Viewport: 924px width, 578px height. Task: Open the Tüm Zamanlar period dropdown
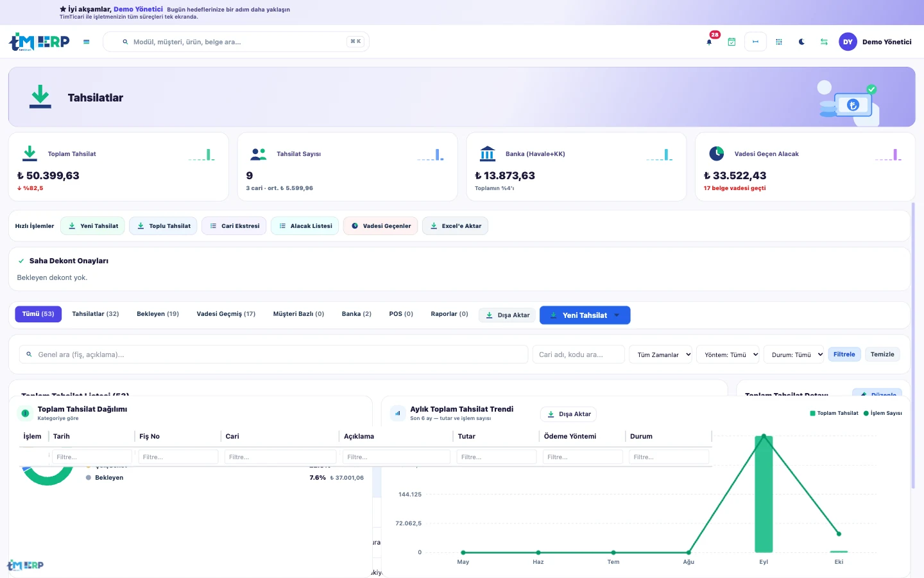tap(661, 355)
